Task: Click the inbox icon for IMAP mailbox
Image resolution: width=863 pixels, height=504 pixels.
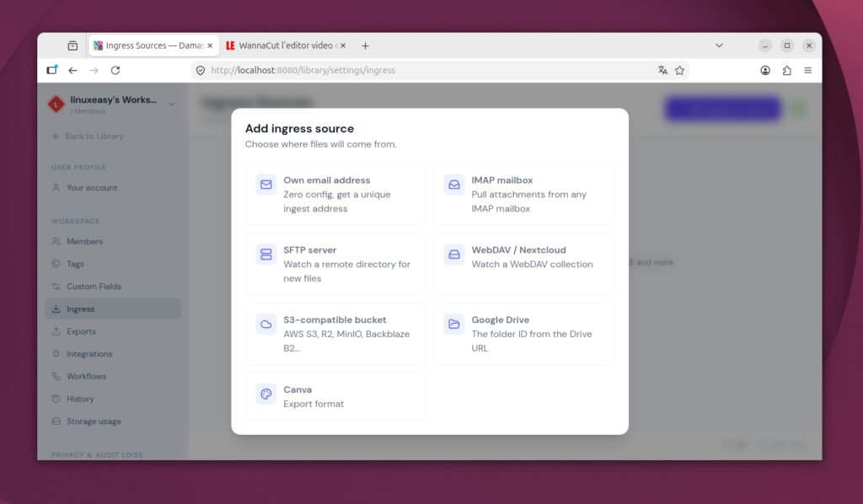Action: pyautogui.click(x=454, y=185)
